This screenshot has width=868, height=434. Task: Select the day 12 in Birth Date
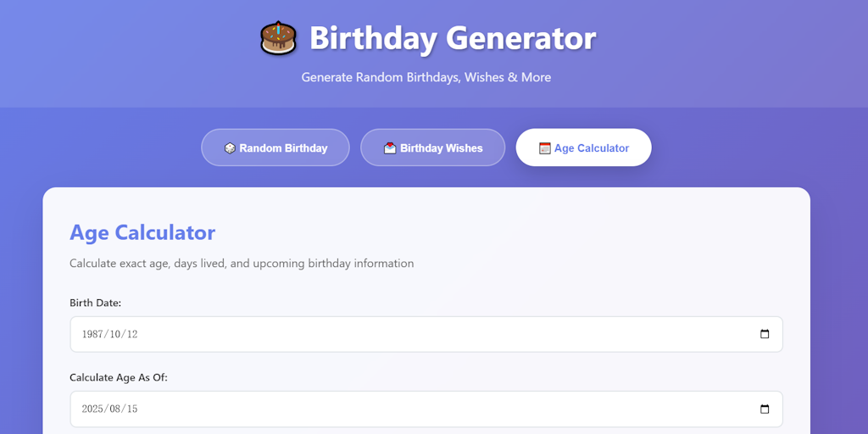tap(131, 334)
